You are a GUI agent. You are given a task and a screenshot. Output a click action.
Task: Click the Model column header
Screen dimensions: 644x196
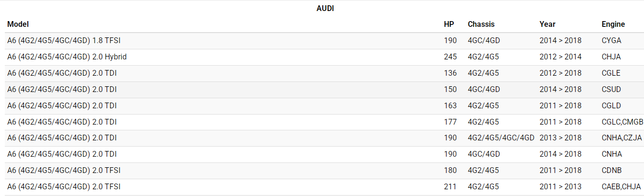[x=18, y=24]
